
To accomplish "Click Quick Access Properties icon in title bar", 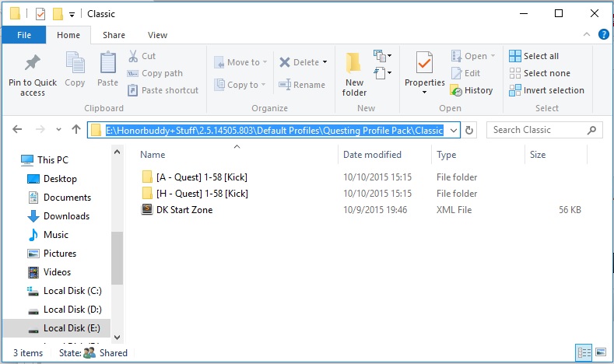I will coord(40,14).
